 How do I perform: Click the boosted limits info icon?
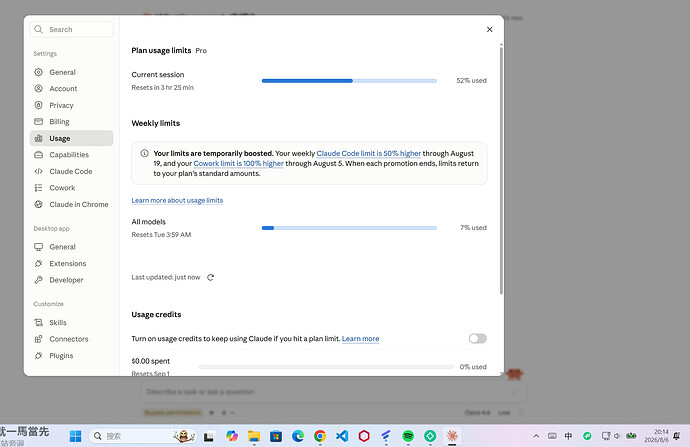point(144,153)
